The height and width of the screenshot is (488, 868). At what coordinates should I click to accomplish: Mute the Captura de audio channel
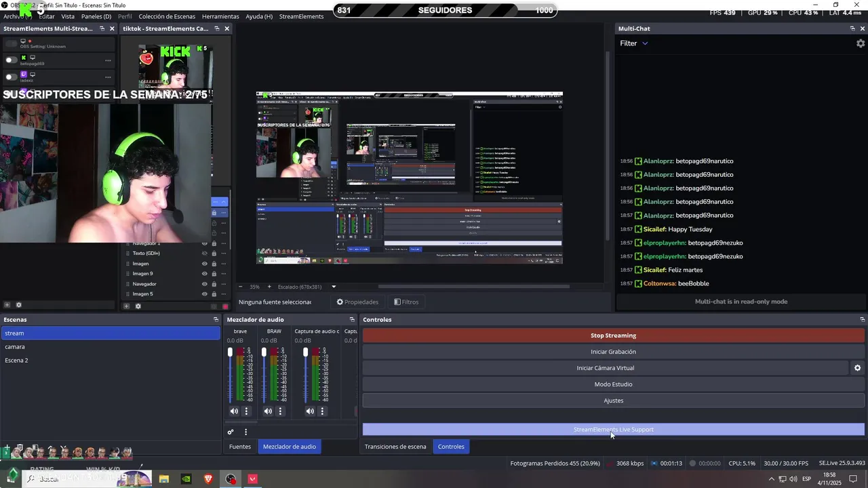pos(310,411)
